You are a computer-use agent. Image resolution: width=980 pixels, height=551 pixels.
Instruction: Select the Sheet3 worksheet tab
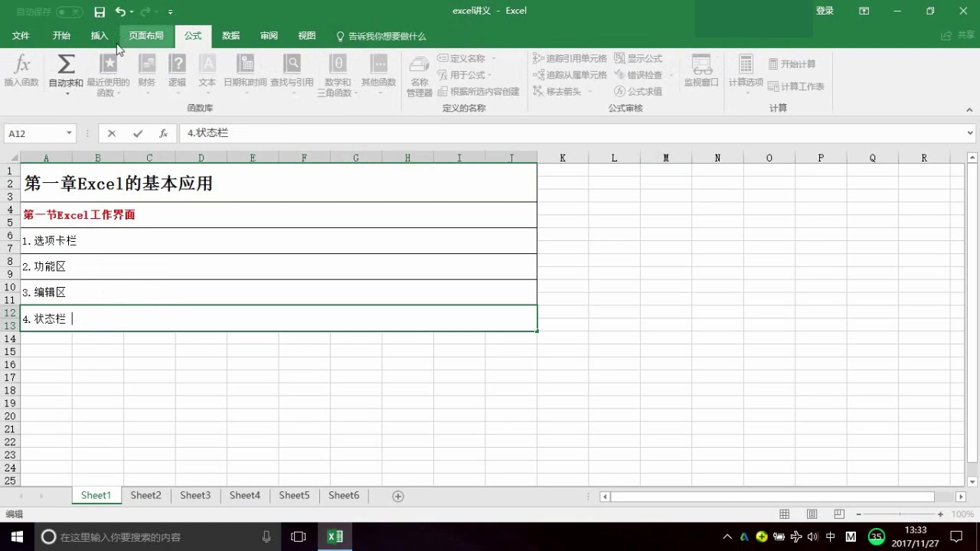[194, 495]
